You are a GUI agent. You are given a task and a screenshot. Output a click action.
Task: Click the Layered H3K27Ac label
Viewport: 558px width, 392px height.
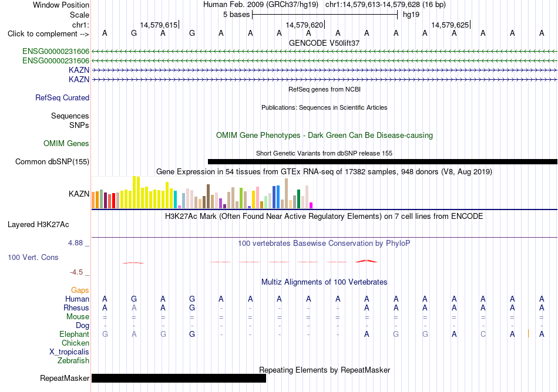click(x=38, y=225)
